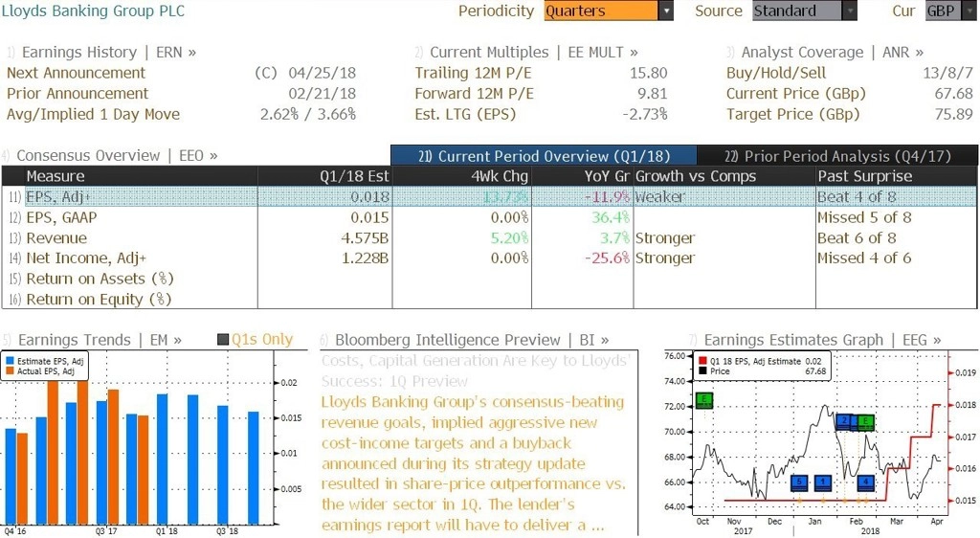Select the Revenue measure row
The height and width of the screenshot is (538, 980).
[x=489, y=238]
